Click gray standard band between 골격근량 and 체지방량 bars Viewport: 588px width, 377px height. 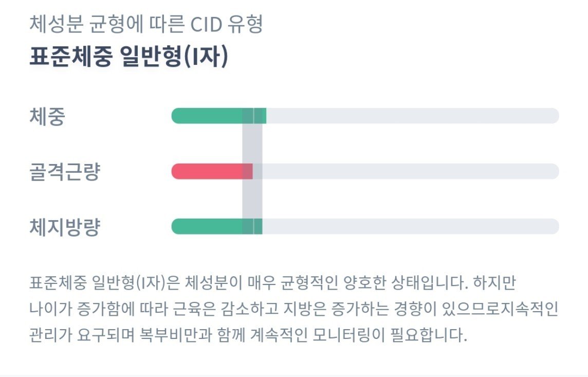[x=252, y=199]
